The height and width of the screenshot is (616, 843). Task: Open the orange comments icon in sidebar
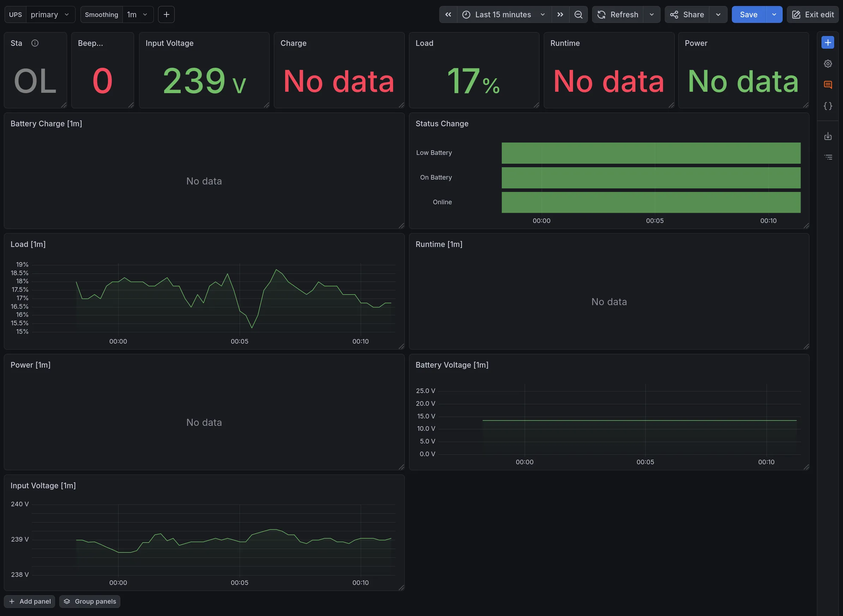(x=827, y=85)
